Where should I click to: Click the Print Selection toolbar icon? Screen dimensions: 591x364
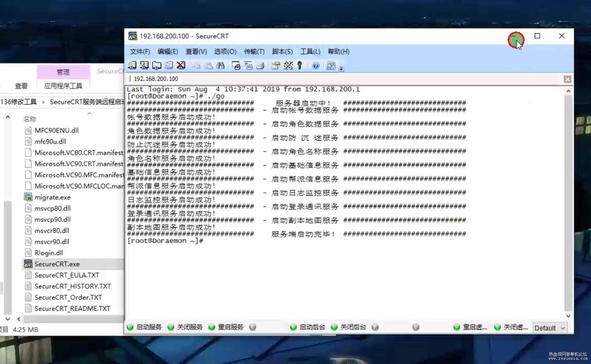[x=248, y=66]
